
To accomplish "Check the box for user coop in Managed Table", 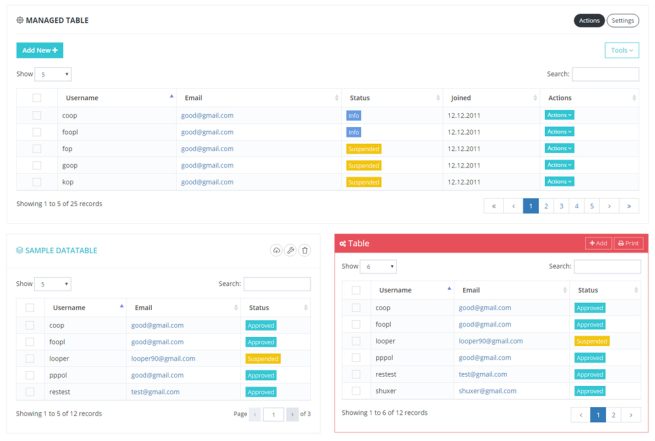I will [x=37, y=116].
